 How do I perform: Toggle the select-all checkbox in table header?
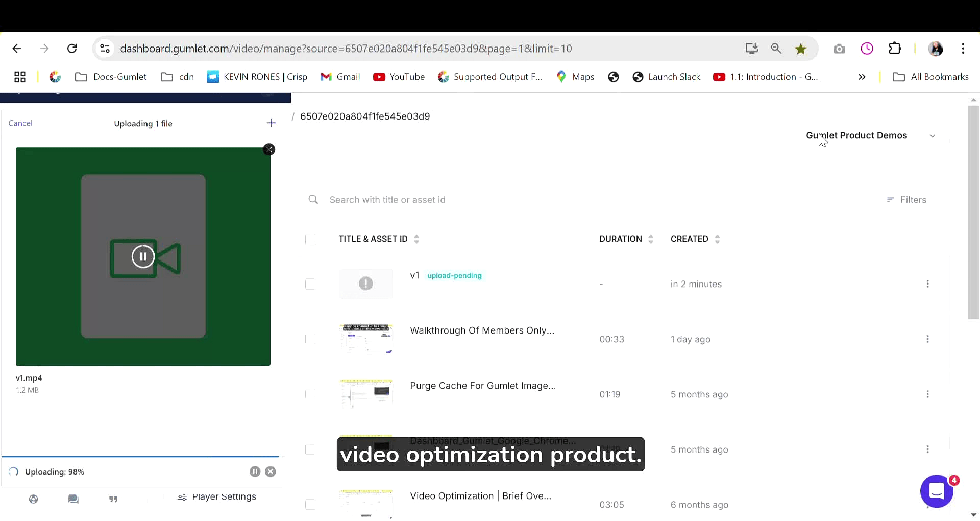coord(310,239)
